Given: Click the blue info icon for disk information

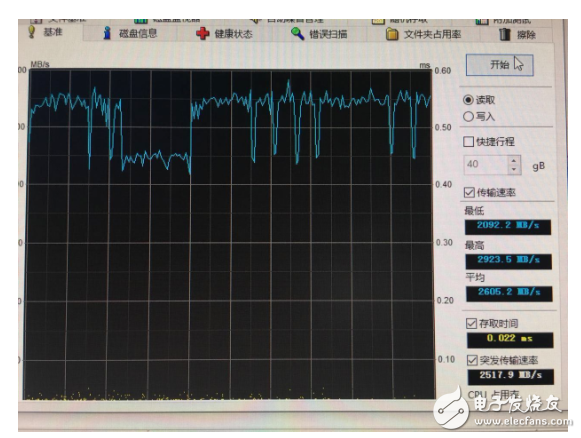Looking at the screenshot, I should click(x=107, y=33).
